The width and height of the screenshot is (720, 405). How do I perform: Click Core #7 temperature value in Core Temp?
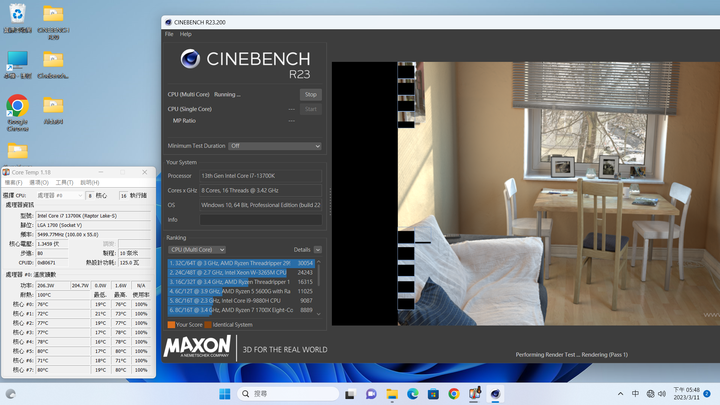coord(62,370)
